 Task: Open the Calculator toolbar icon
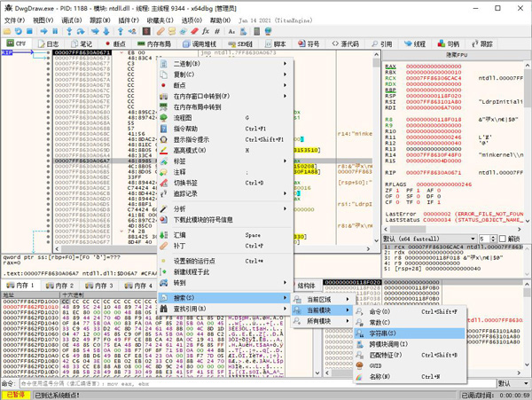(257, 32)
